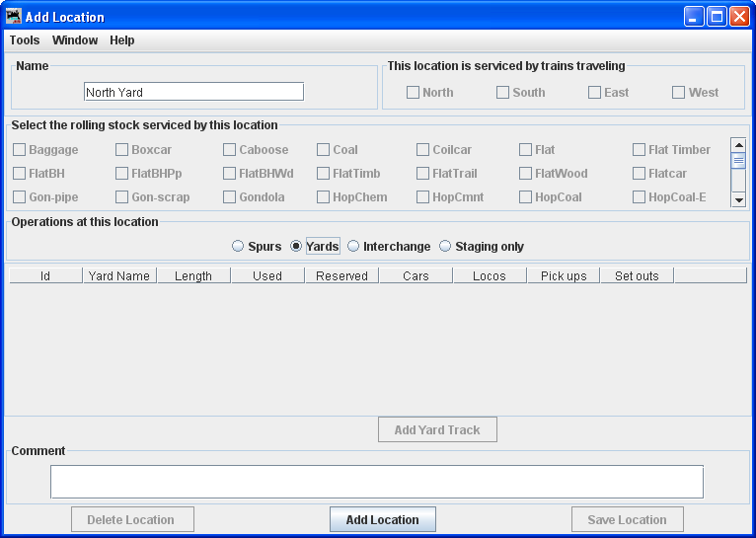Select the Yards radio button
The width and height of the screenshot is (756, 538).
(x=296, y=247)
